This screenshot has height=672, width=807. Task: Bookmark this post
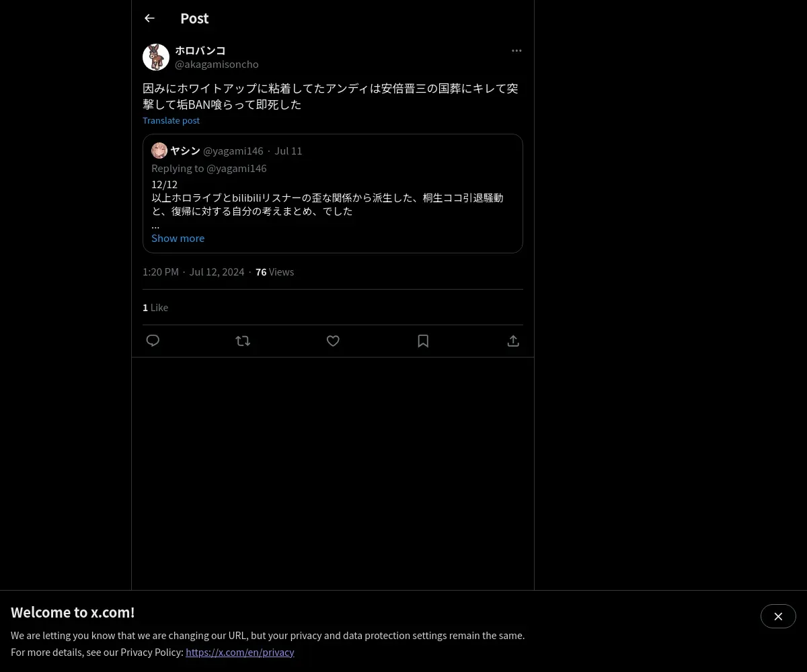coord(423,341)
